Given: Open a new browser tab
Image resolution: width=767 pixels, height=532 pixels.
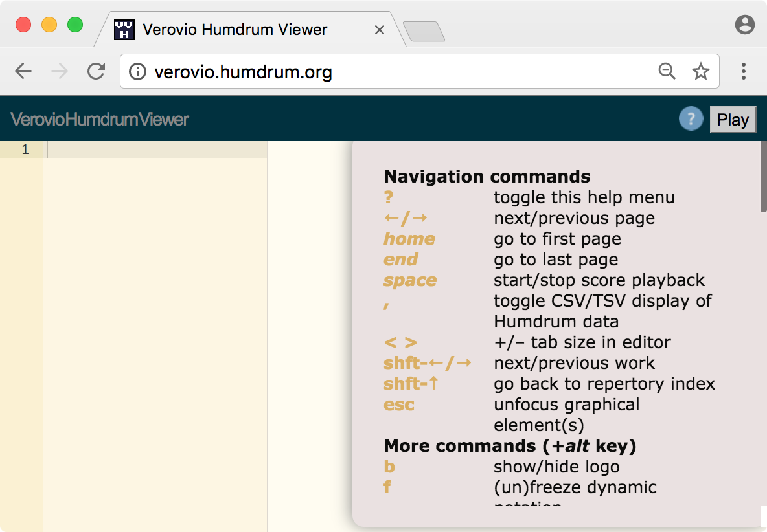Looking at the screenshot, I should [424, 31].
